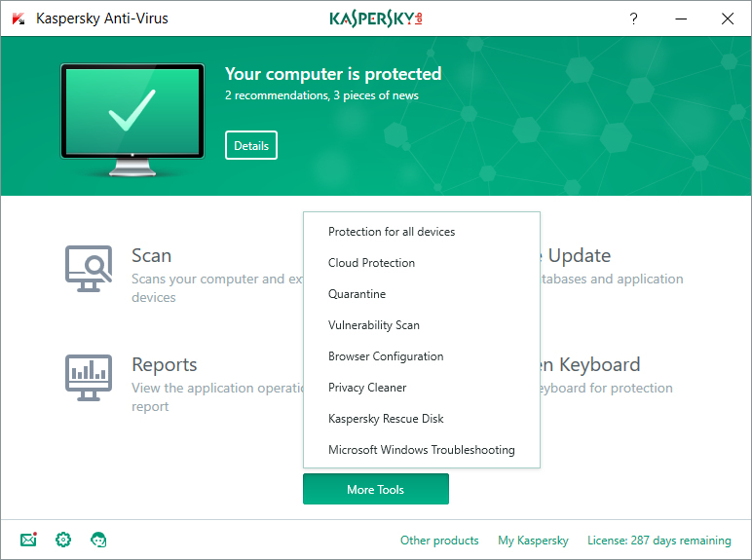Open Settings via the gear icon

point(63,540)
